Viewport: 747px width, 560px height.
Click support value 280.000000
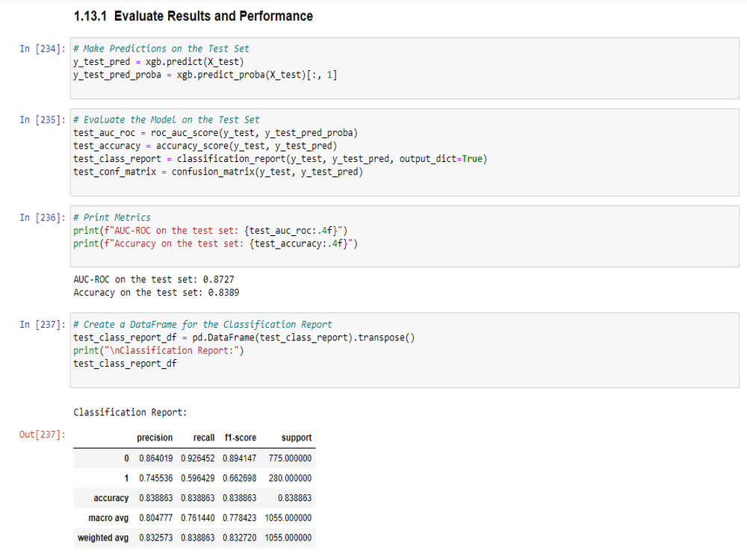[x=290, y=478]
